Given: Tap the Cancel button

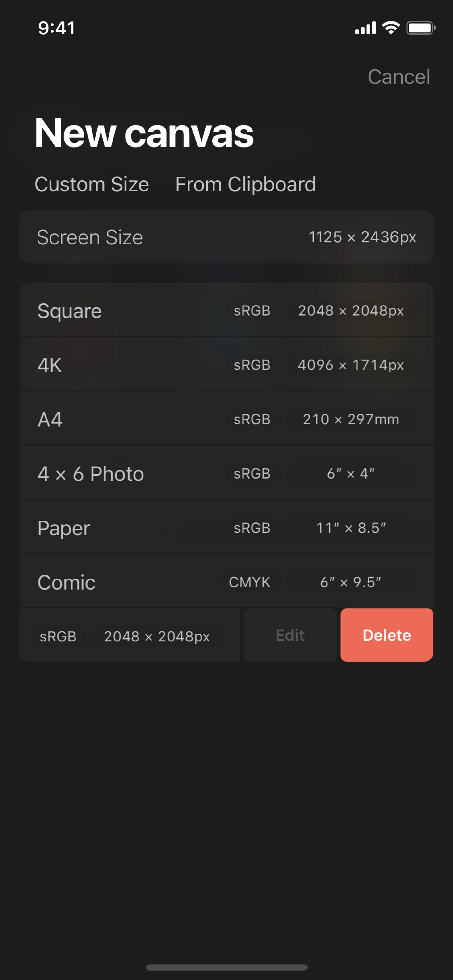Looking at the screenshot, I should click(x=398, y=77).
